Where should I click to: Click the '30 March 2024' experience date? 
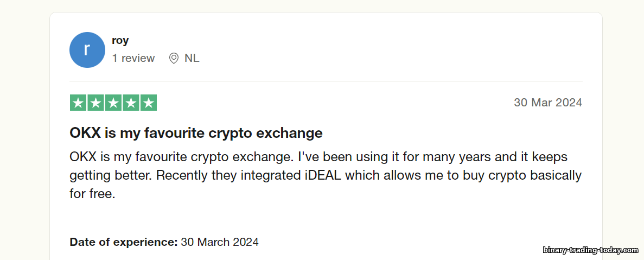[x=220, y=242]
